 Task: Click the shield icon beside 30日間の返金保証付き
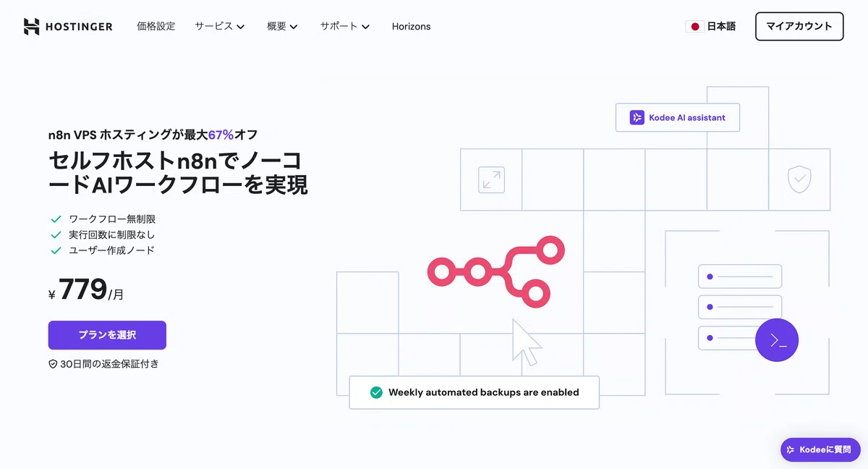pos(53,364)
